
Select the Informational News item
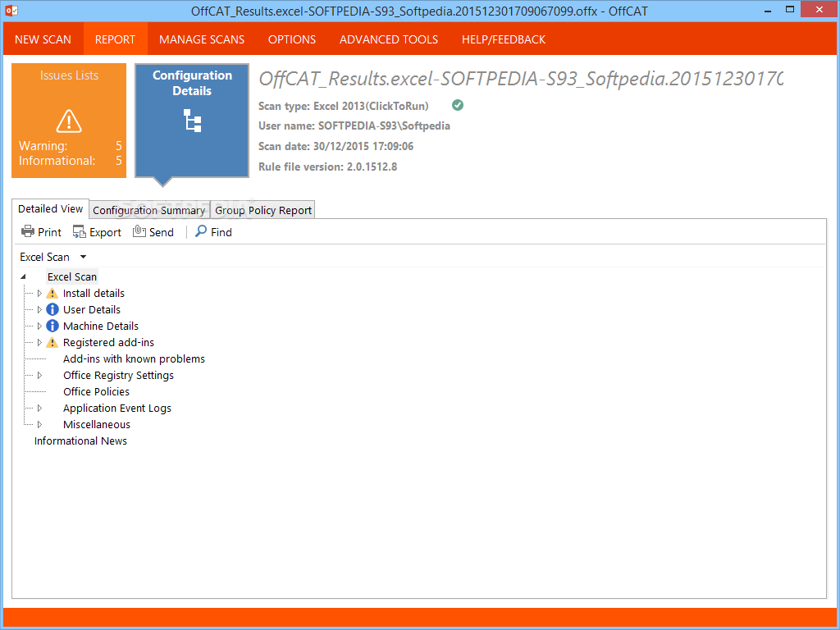(x=80, y=441)
